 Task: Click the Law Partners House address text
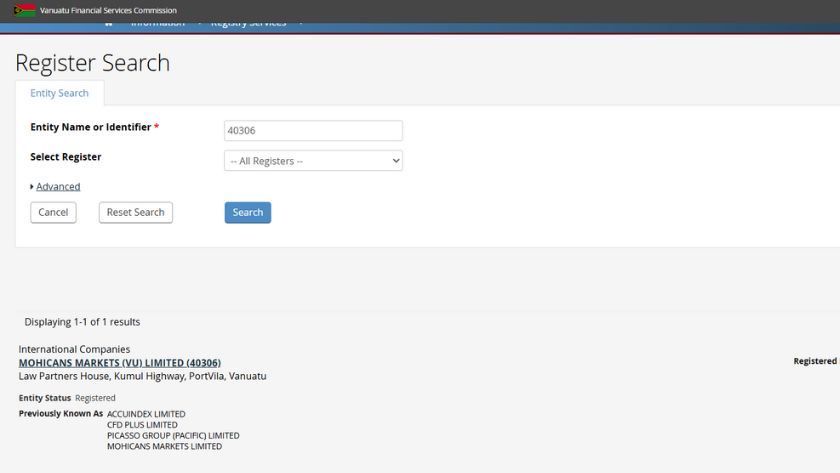point(142,376)
